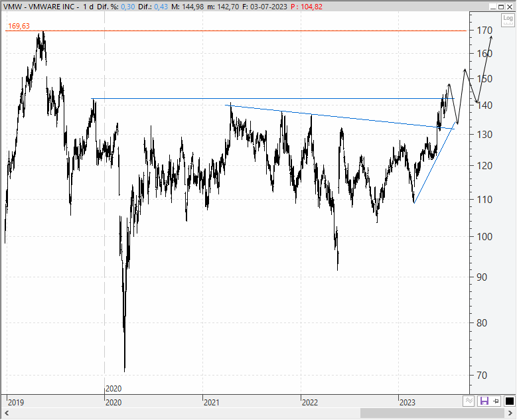Click the 2022 label on the time axis

(310, 402)
